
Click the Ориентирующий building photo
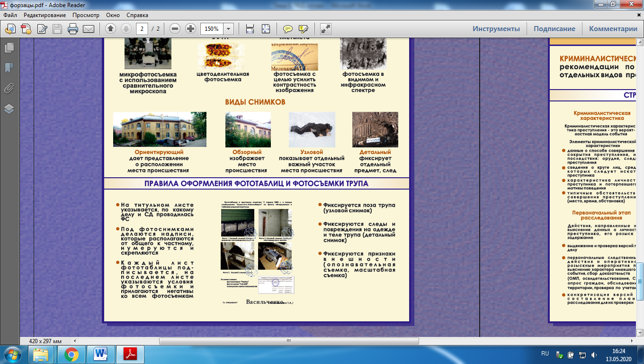pos(160,129)
